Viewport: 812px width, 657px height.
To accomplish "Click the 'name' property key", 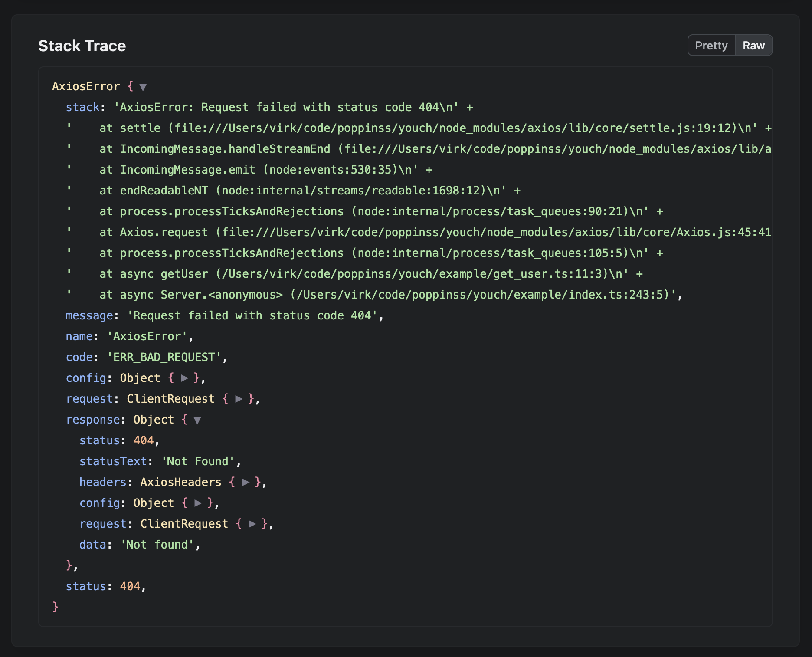I will (79, 336).
